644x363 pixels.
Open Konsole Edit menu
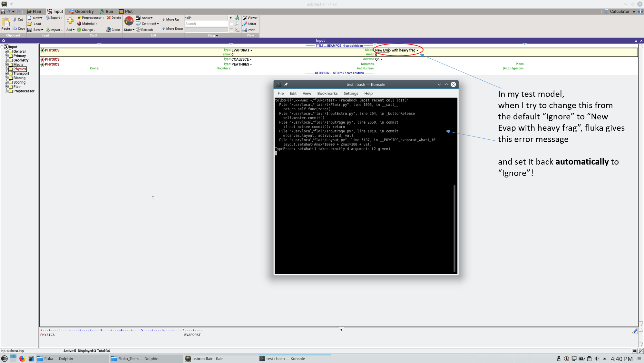point(293,93)
